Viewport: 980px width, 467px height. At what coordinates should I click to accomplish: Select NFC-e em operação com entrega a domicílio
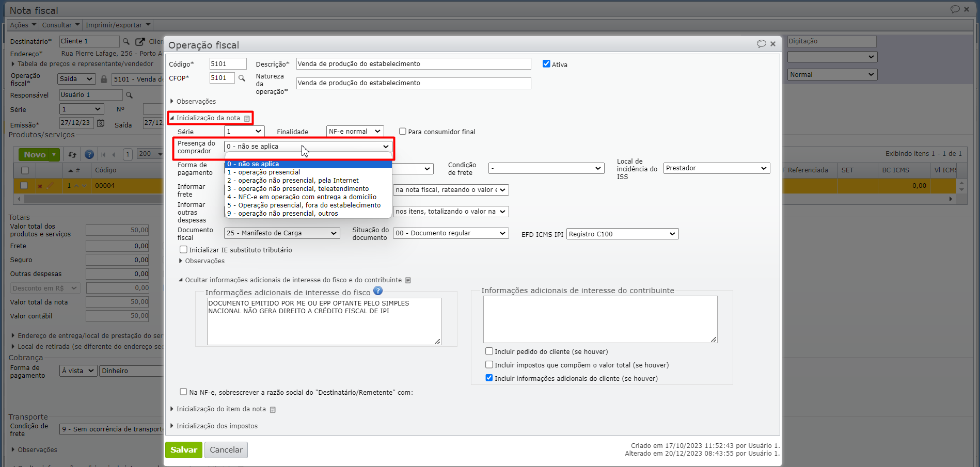(x=308, y=197)
